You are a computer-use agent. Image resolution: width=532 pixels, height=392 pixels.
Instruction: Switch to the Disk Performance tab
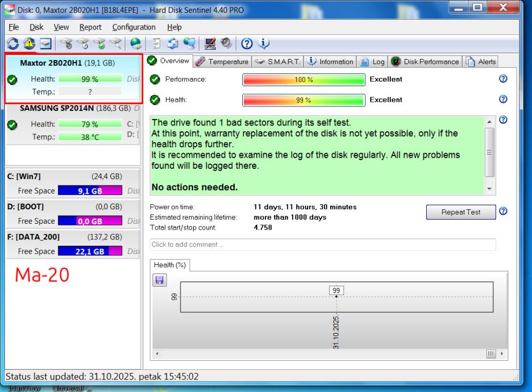click(x=425, y=62)
